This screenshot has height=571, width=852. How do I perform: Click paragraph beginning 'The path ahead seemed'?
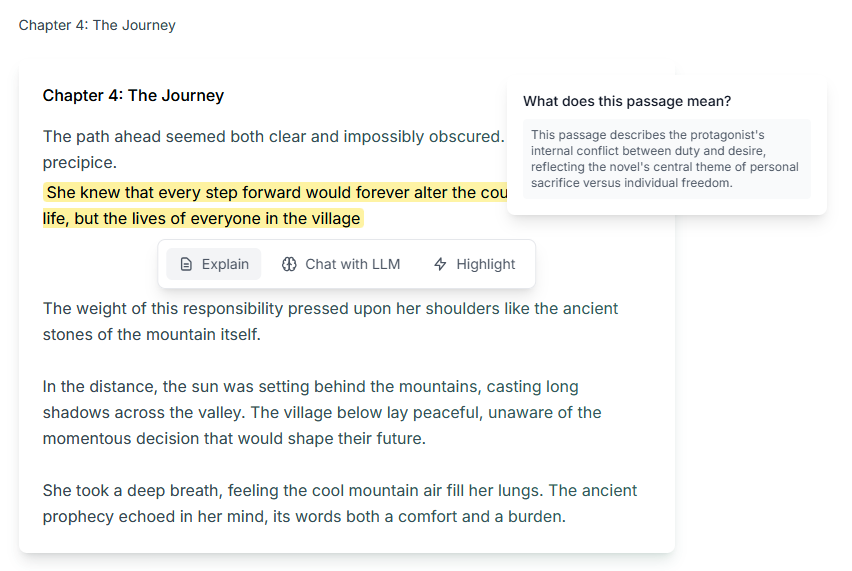(x=274, y=149)
